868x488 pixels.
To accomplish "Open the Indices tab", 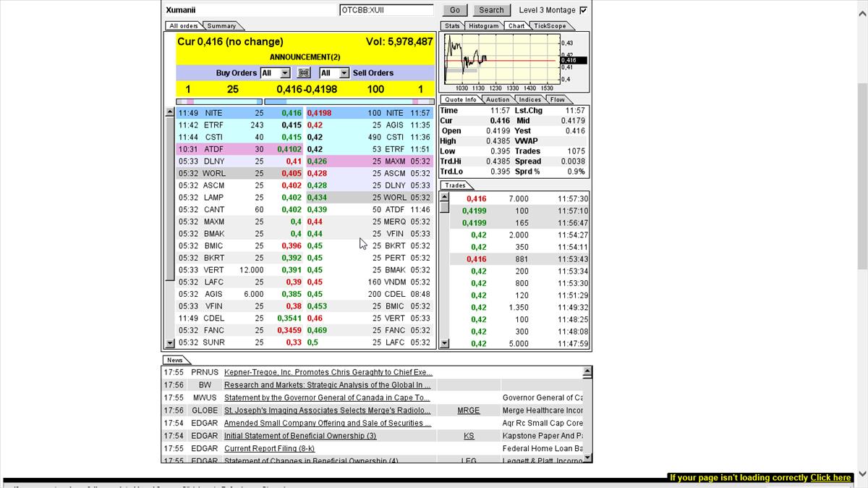I will click(529, 99).
